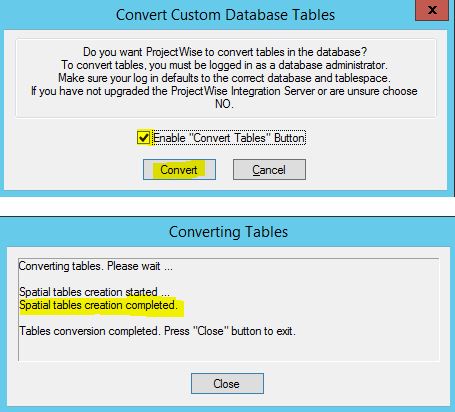Click the empty area beneath the log messages
The image size is (455, 412).
[229, 349]
